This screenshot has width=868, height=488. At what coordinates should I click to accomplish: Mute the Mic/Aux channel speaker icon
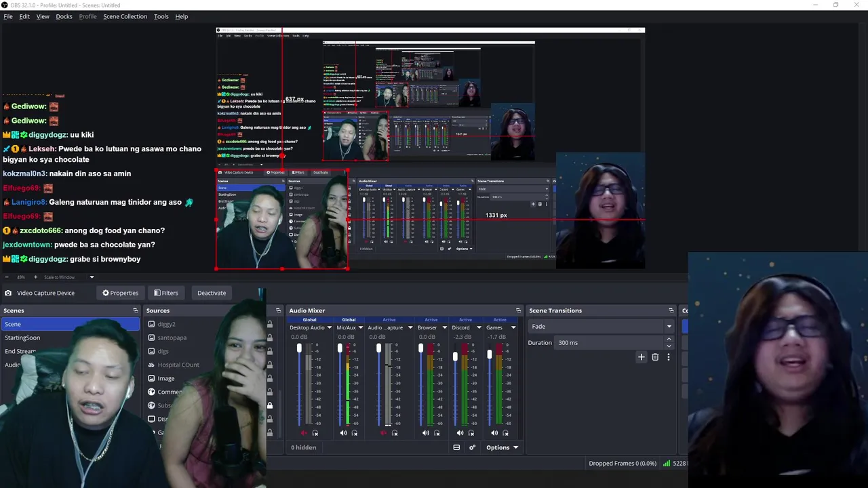click(x=343, y=433)
